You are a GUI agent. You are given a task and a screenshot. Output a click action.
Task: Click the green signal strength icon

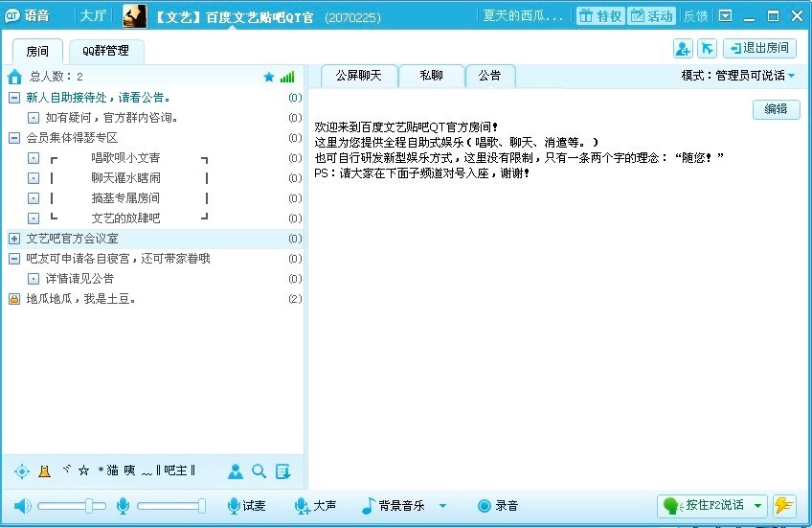click(x=287, y=77)
